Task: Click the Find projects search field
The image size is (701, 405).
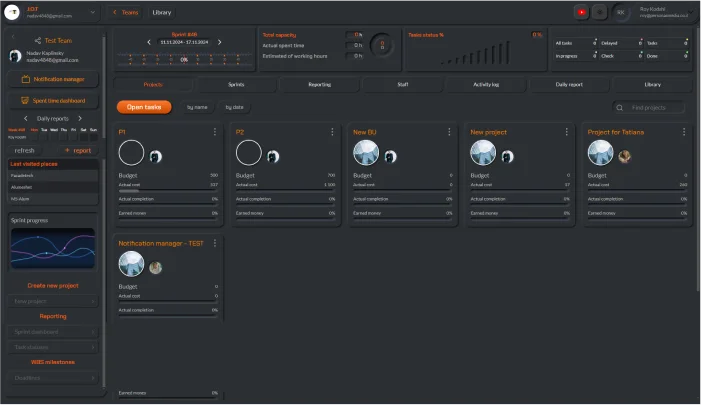Action: coord(649,108)
